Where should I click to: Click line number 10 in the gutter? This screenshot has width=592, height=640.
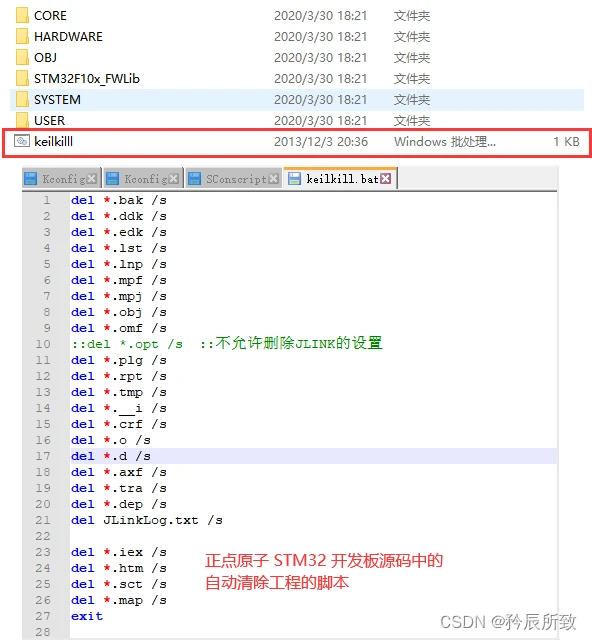point(43,344)
